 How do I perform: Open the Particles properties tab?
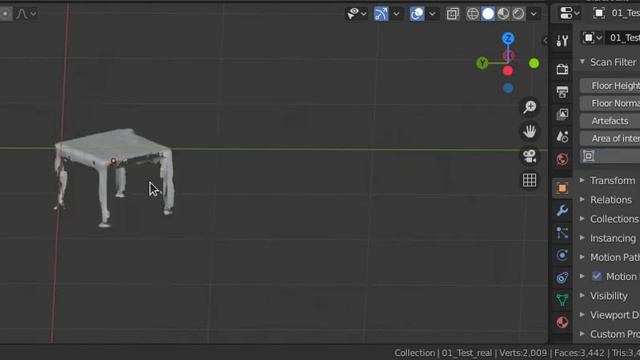562,233
